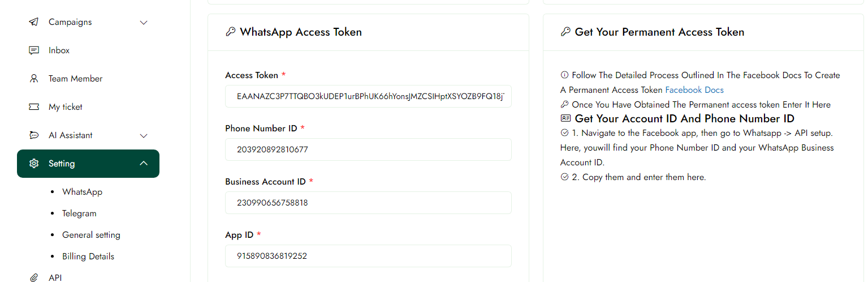
Task: Open the WhatsApp settings submenu item
Action: 82,192
